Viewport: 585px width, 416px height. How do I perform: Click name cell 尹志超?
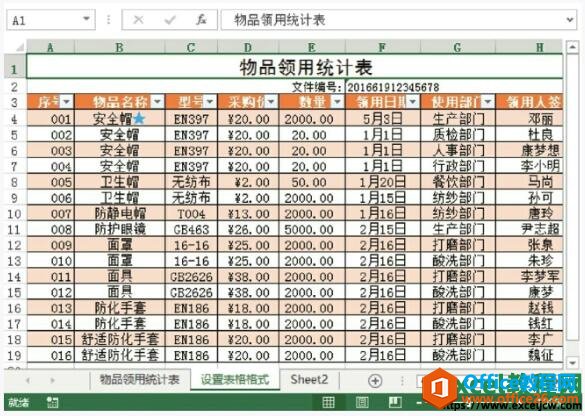point(529,229)
